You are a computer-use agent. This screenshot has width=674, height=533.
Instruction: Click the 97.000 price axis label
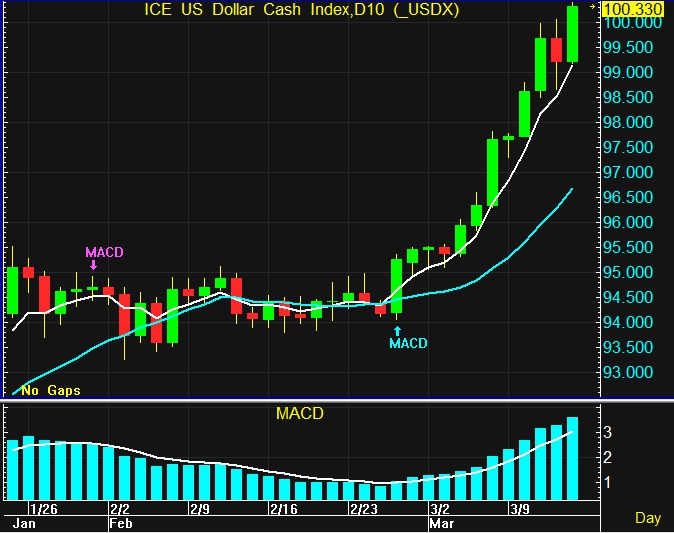pyautogui.click(x=628, y=172)
